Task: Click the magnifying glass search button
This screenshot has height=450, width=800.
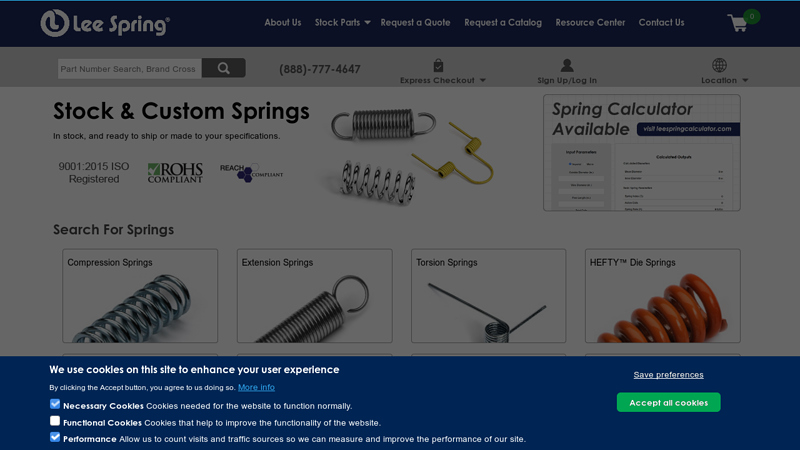Action: click(x=223, y=68)
